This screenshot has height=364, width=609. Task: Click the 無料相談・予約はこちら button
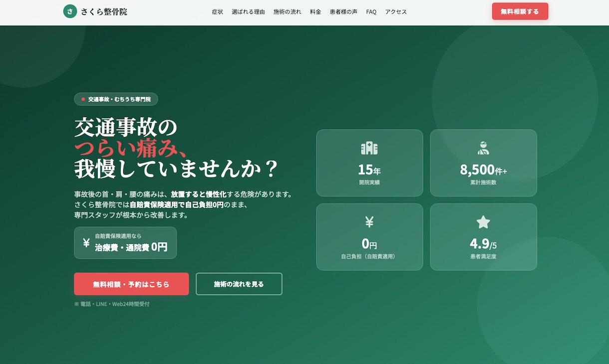[131, 284]
